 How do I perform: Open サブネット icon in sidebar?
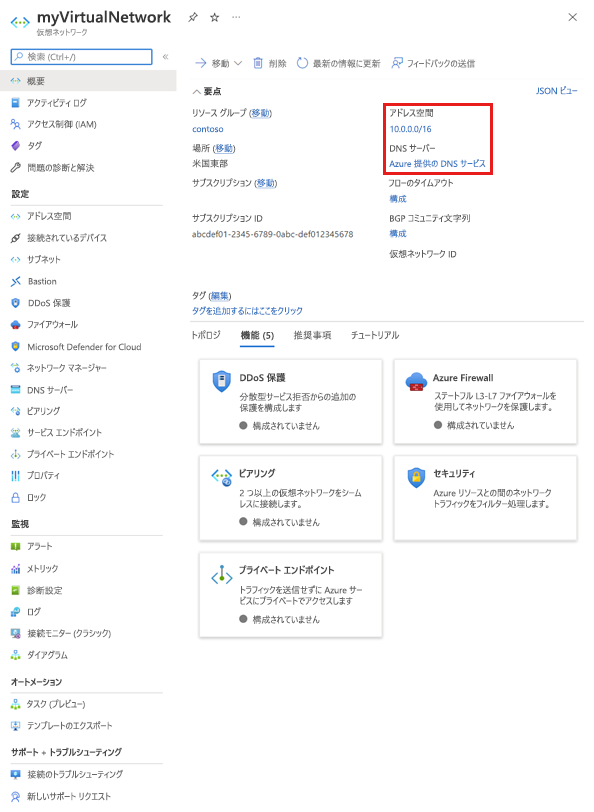pos(16,259)
